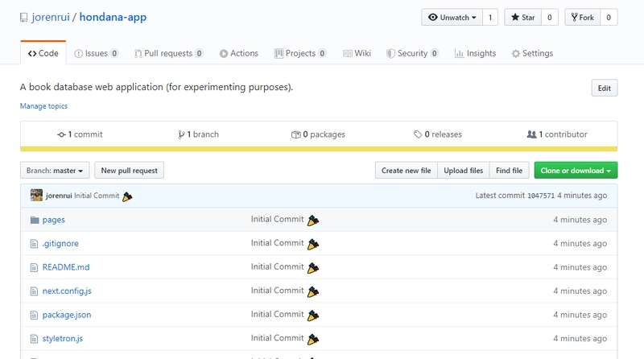Open the styletron.js file

pos(63,338)
